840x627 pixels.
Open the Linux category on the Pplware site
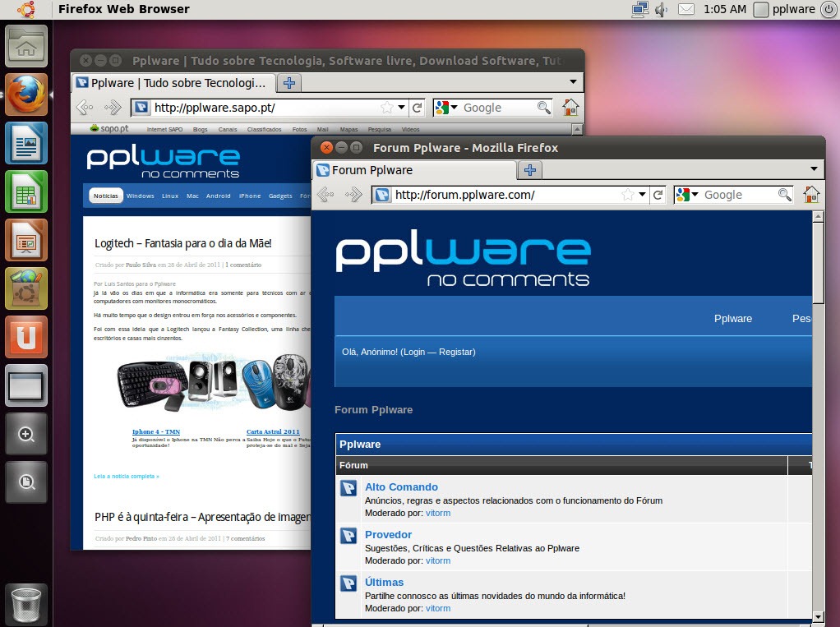pos(170,196)
